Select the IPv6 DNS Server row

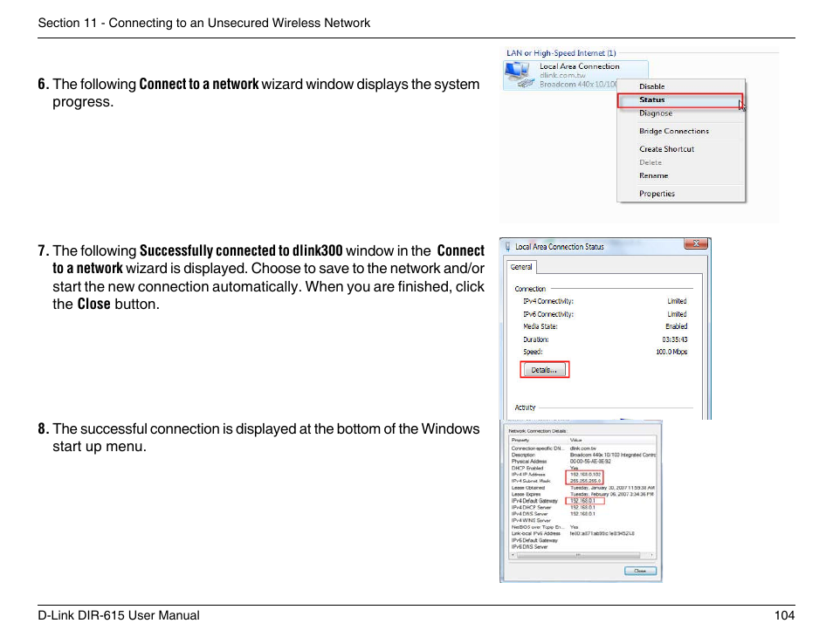pos(582,547)
